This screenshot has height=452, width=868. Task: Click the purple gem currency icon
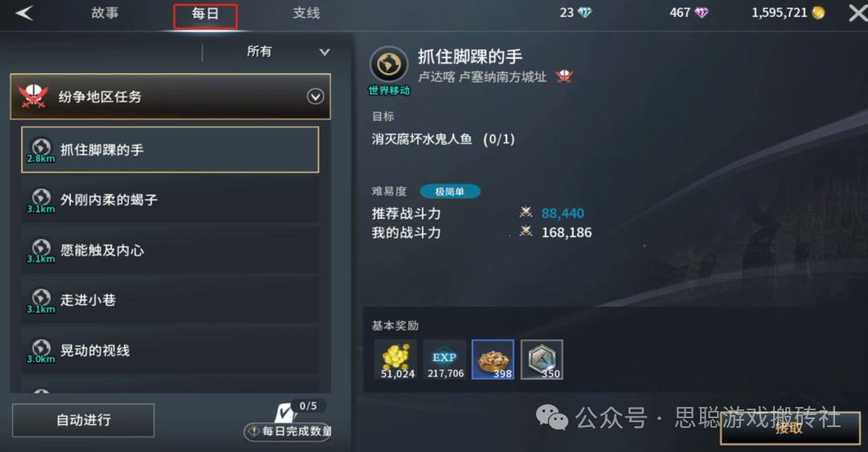coord(702,13)
